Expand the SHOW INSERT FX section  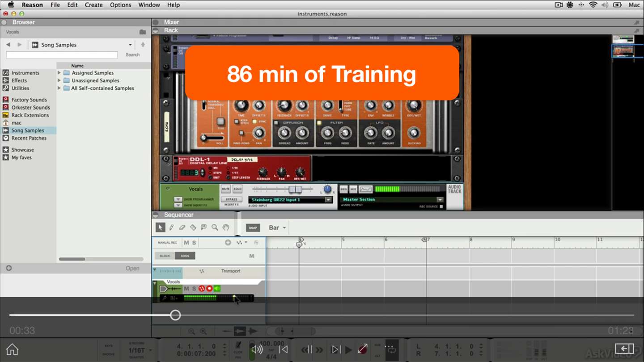[x=178, y=205]
